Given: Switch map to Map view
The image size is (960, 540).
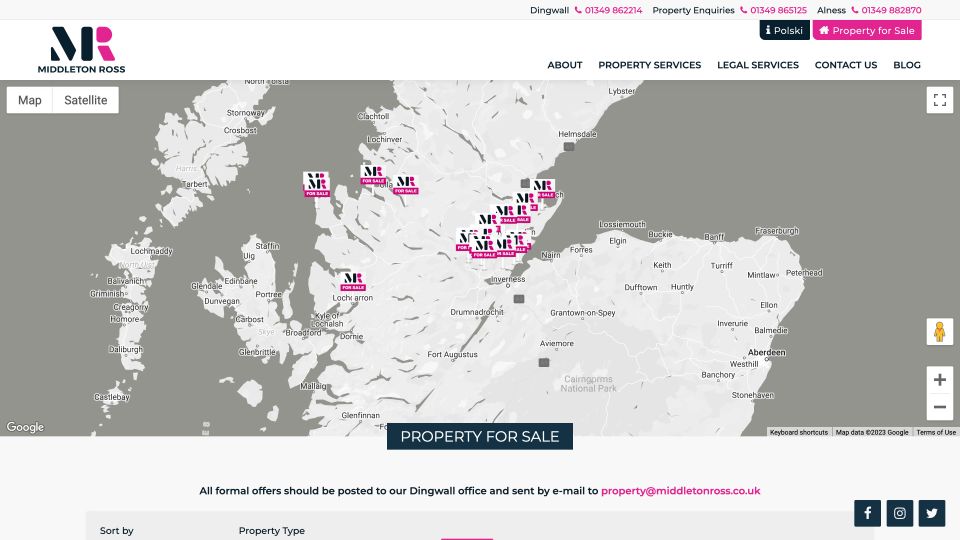Looking at the screenshot, I should coord(30,100).
